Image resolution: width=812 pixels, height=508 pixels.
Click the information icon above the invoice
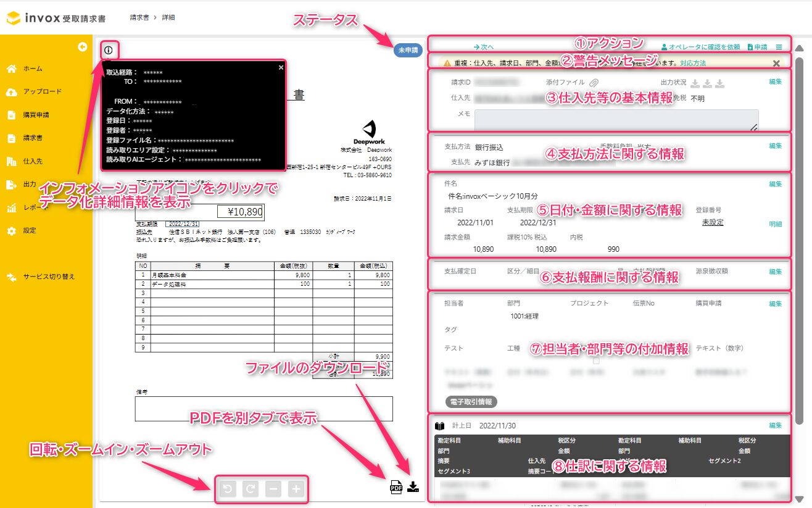tap(109, 50)
